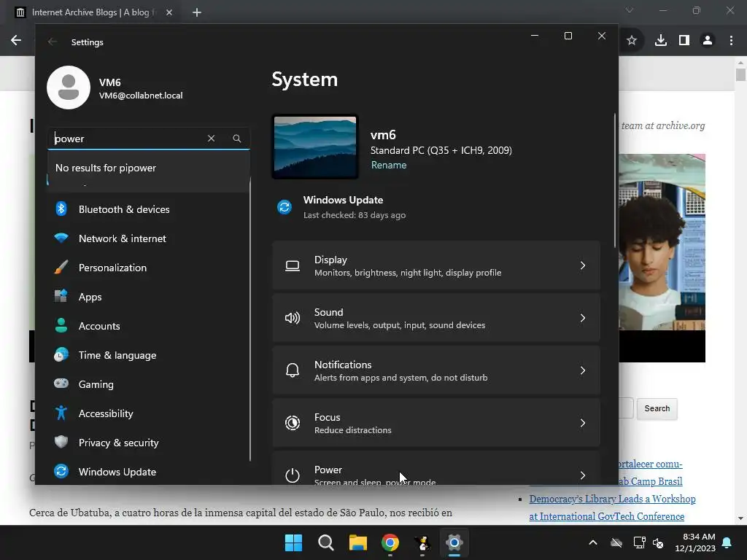
Task: Open Chrome profile icon
Action: 708,41
